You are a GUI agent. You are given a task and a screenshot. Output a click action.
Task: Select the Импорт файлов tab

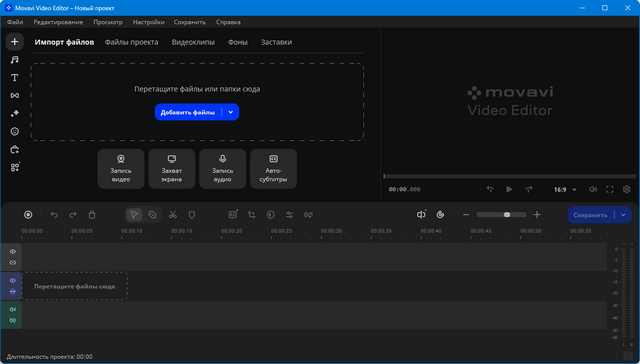(64, 42)
